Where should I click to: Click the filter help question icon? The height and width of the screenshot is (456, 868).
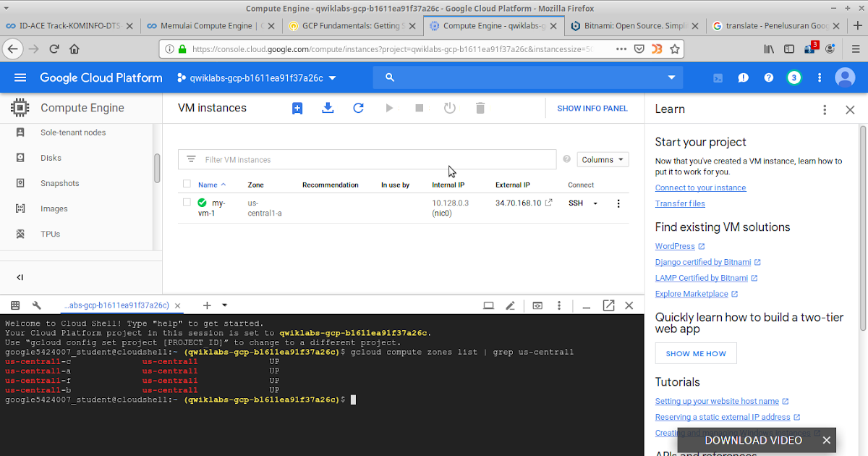(x=566, y=159)
